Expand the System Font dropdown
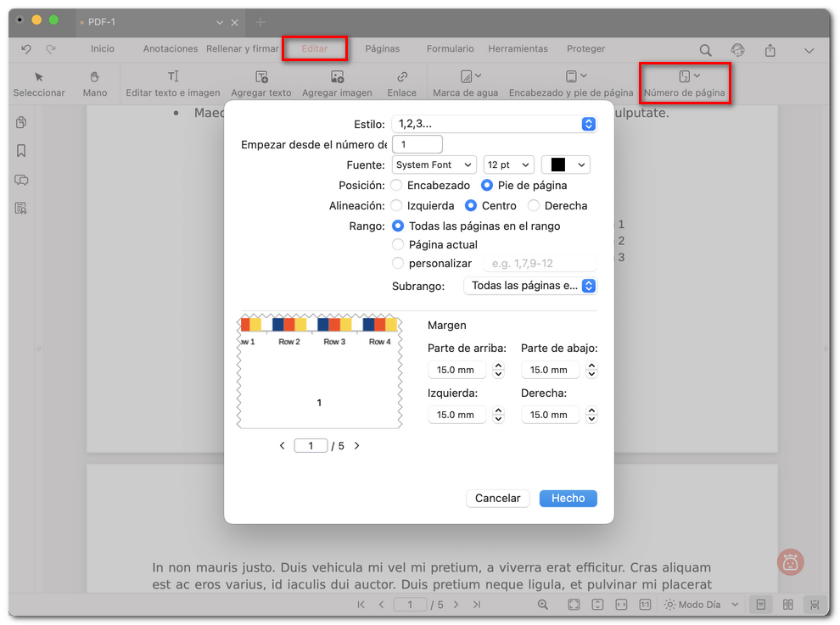This screenshot has width=840, height=625. [434, 165]
